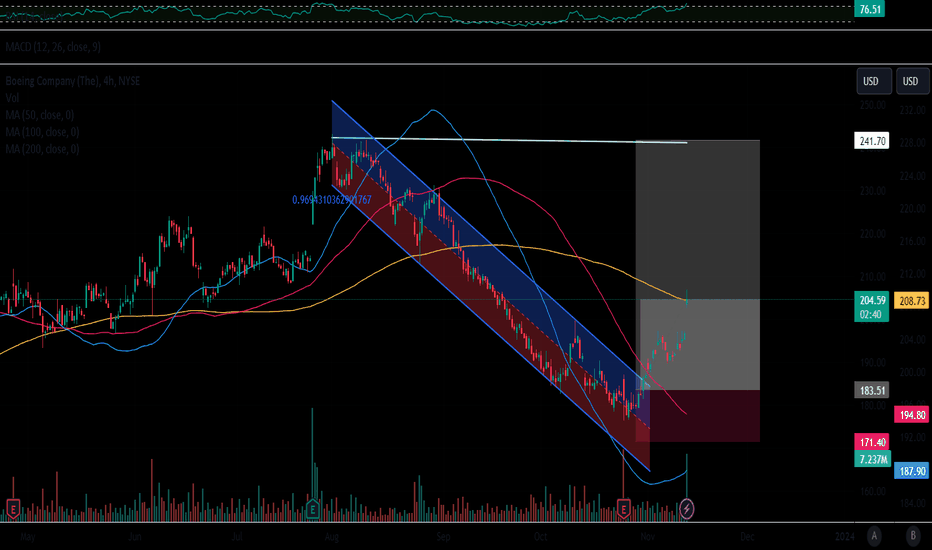Click the Sep label on time axis
The width and height of the screenshot is (932, 550).
point(443,537)
